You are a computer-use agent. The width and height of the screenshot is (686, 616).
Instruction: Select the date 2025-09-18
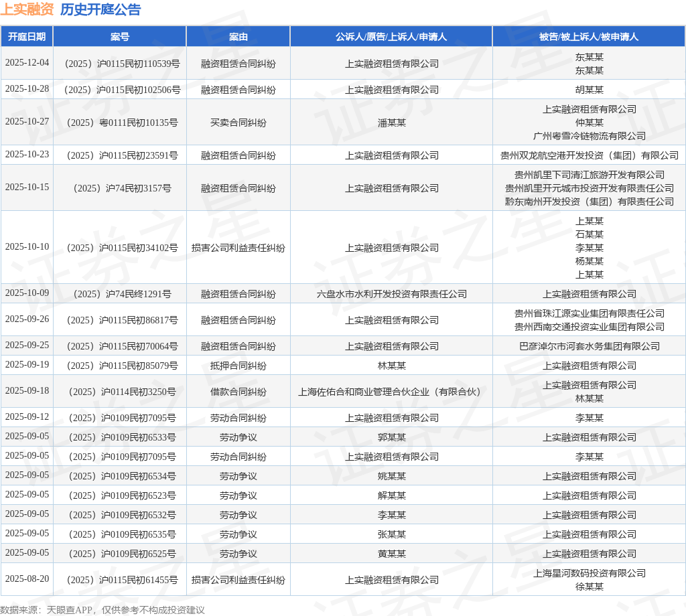point(27,391)
